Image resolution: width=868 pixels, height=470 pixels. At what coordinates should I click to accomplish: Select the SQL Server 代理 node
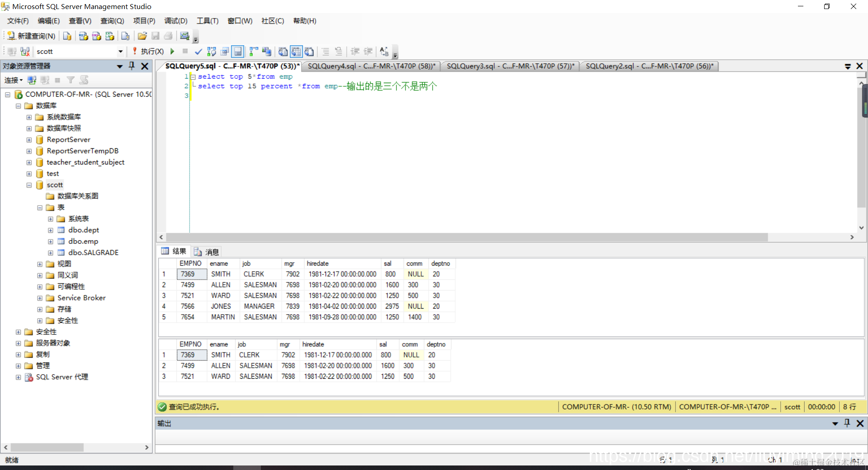[62, 377]
